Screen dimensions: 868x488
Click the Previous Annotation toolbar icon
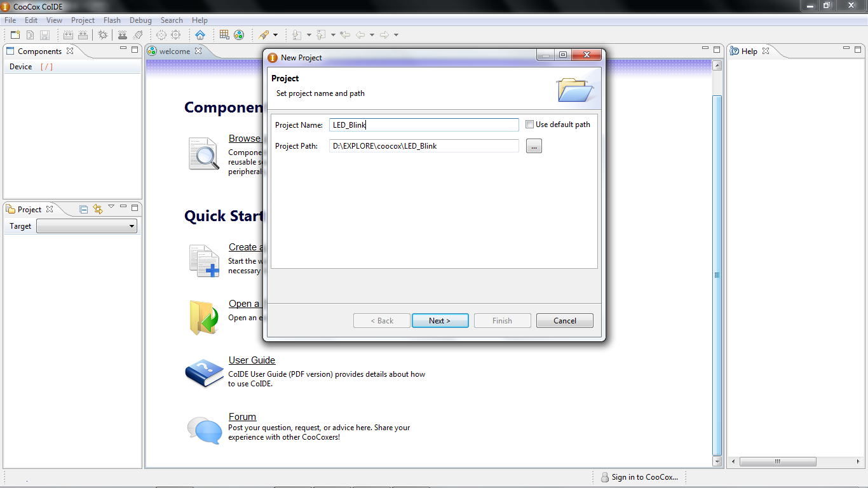click(x=321, y=35)
